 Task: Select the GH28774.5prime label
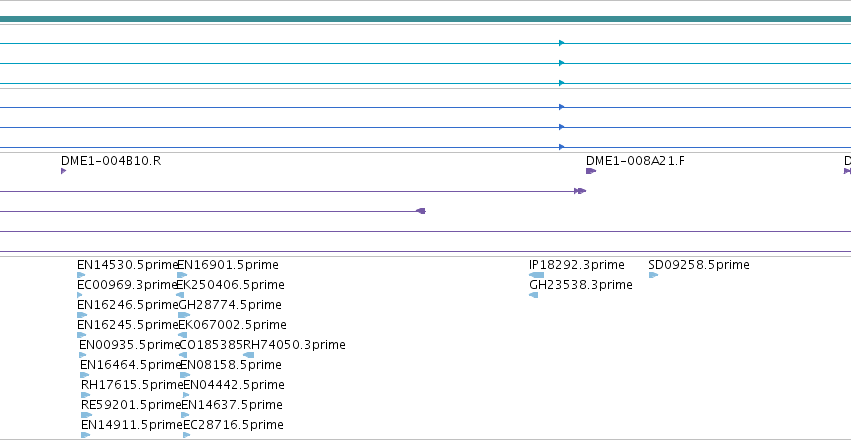click(230, 305)
